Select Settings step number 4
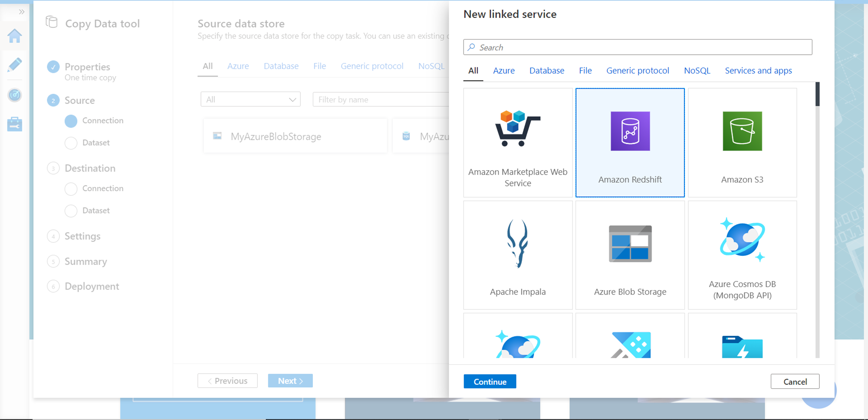 (x=53, y=236)
